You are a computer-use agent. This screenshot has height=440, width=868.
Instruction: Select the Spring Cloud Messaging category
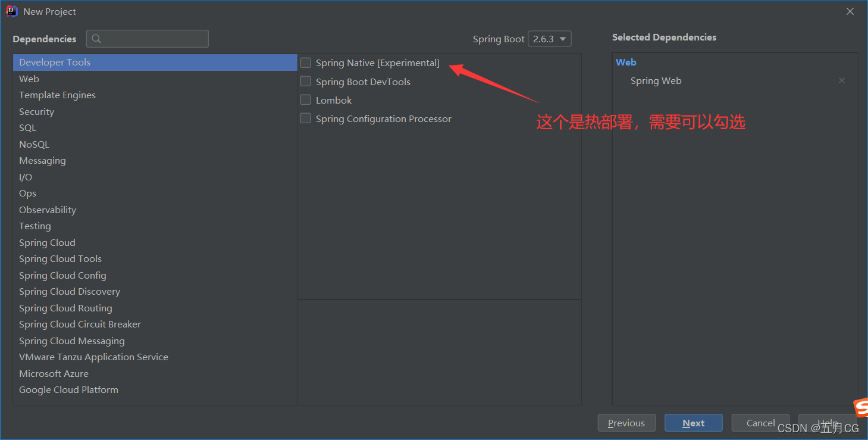(x=155, y=341)
